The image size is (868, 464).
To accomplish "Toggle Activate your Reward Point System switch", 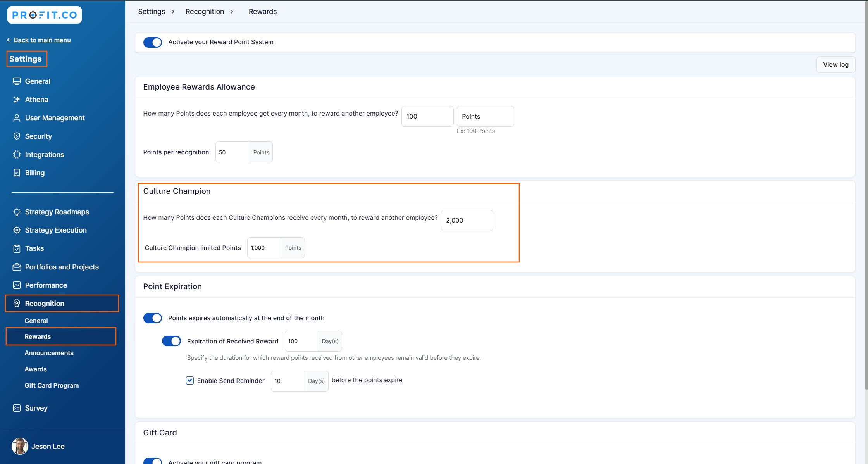I will tap(153, 42).
